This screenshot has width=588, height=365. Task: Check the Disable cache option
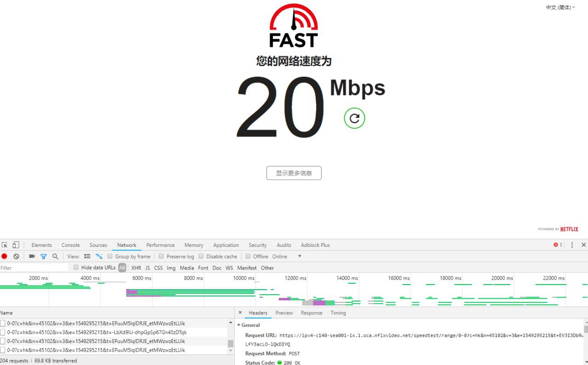coord(201,257)
